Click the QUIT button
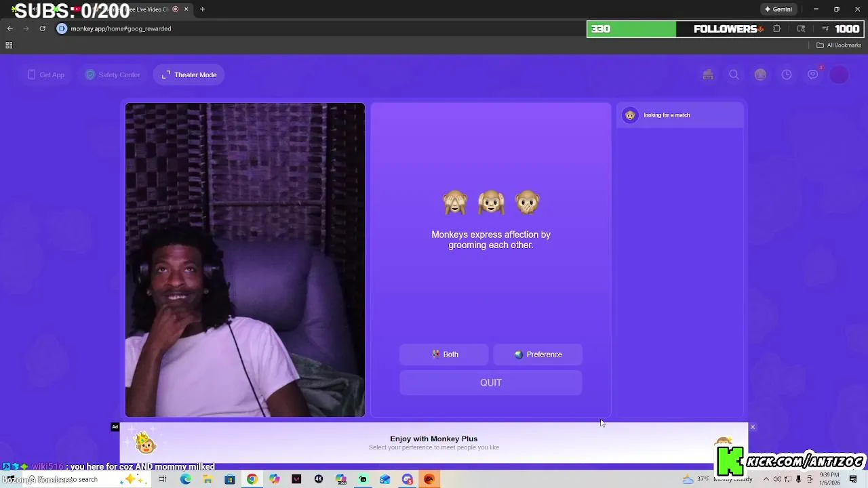The width and height of the screenshot is (868, 488). [x=491, y=383]
